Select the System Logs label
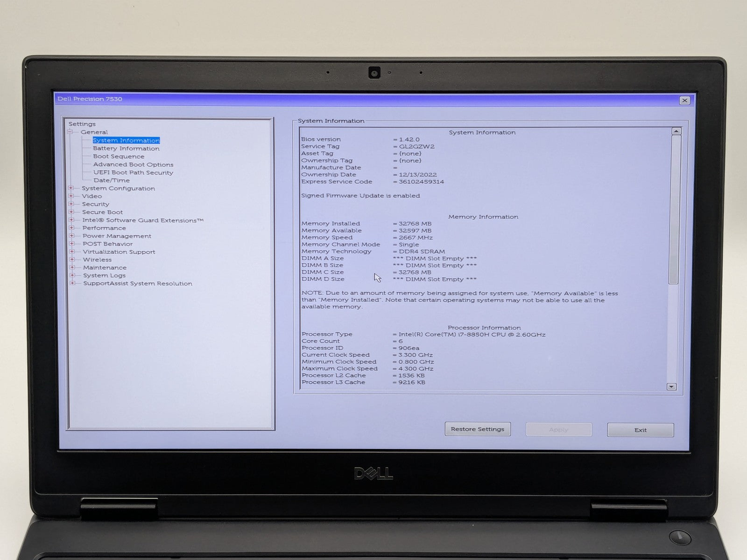This screenshot has height=560, width=747. [104, 275]
